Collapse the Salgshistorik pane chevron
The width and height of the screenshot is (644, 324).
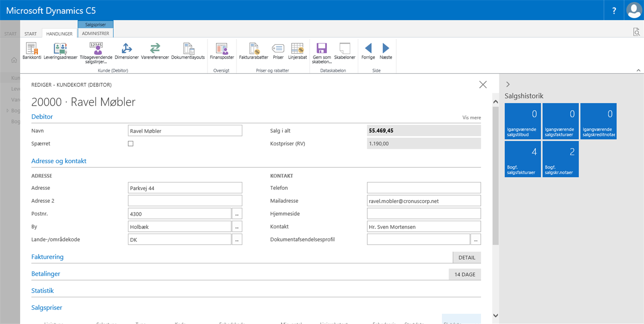(508, 84)
